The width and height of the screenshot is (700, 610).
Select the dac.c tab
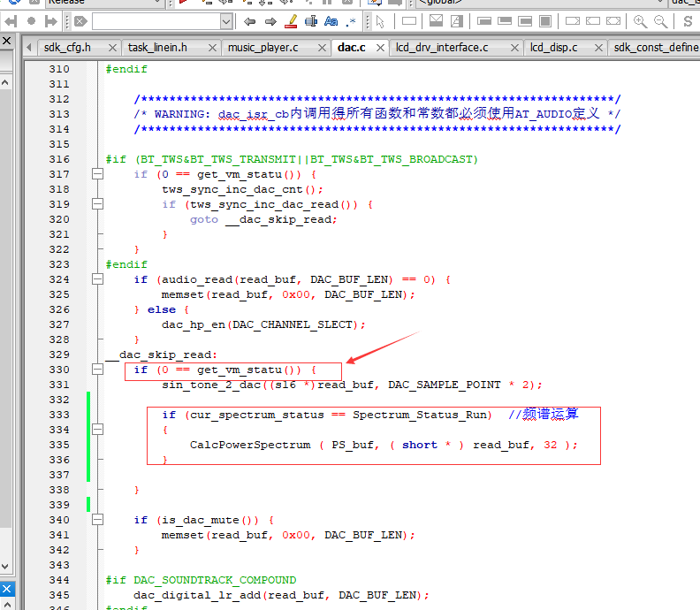pos(352,48)
